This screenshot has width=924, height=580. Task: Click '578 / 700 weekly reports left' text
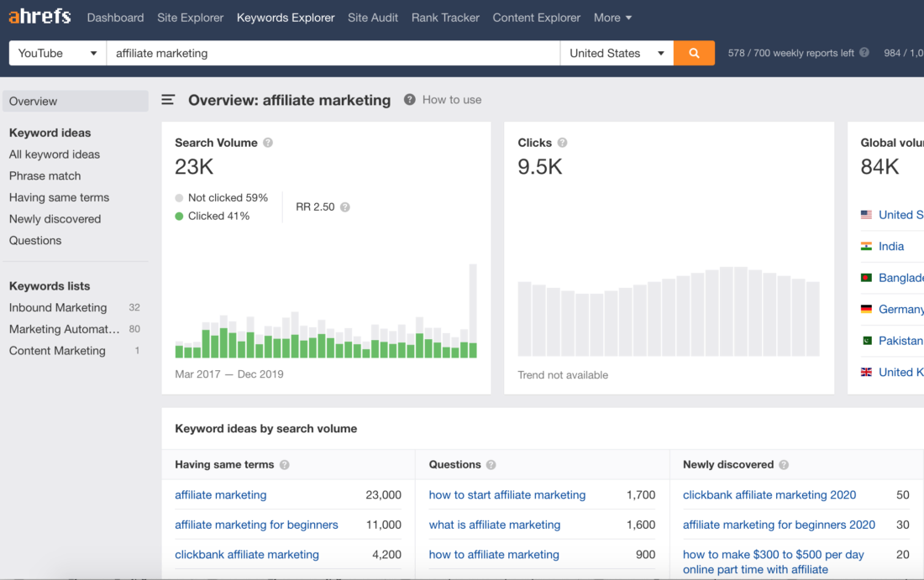[x=790, y=53]
